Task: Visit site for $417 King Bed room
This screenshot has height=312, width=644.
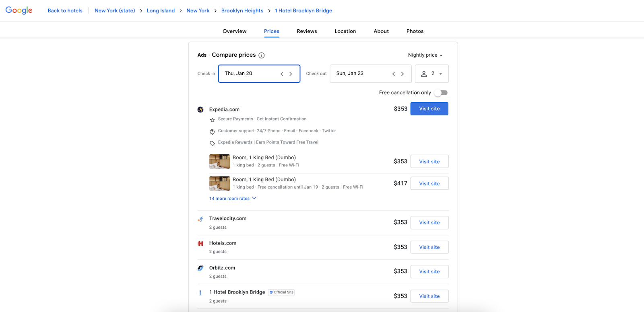Action: click(429, 184)
